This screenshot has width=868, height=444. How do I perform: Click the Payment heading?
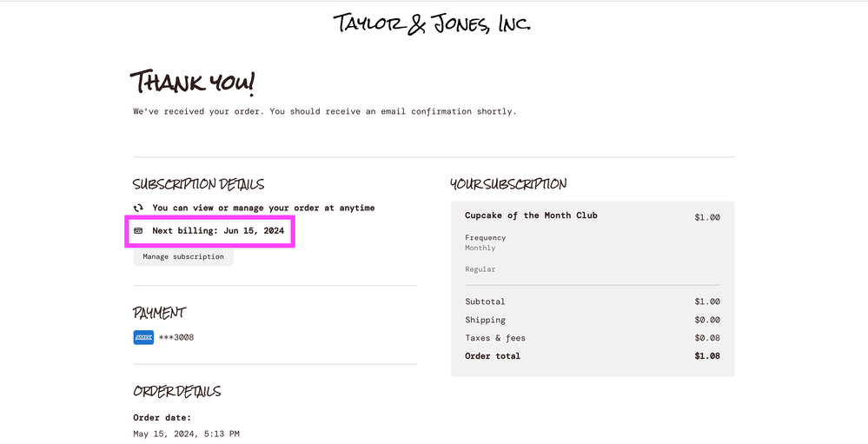[159, 313]
